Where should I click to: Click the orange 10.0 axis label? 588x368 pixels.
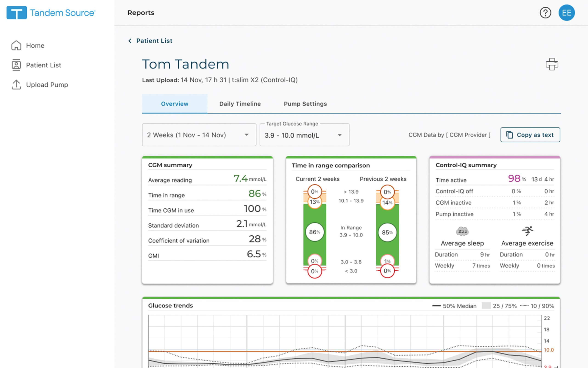click(548, 350)
